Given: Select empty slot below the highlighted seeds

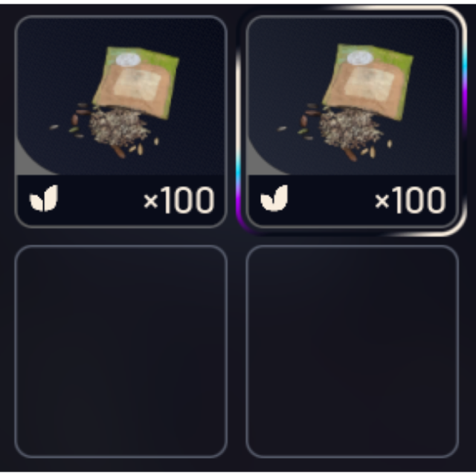Looking at the screenshot, I should [x=352, y=352].
